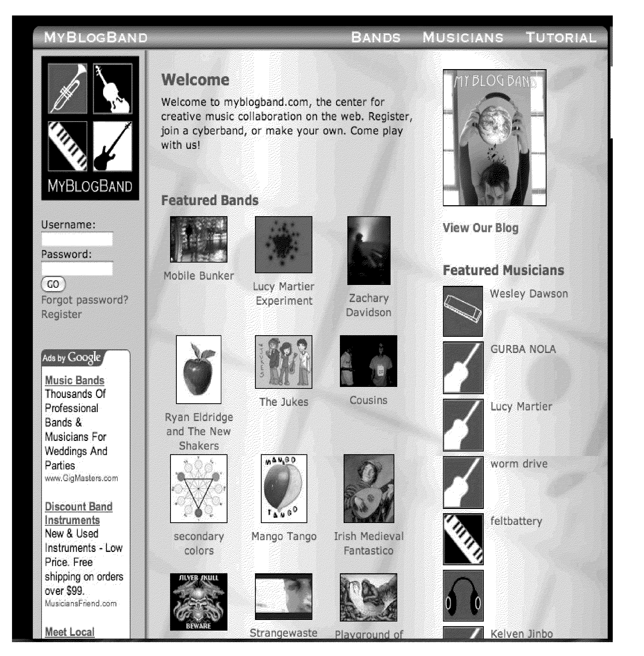
Task: Click the Mobile Bunker band thumbnail
Action: click(x=199, y=241)
